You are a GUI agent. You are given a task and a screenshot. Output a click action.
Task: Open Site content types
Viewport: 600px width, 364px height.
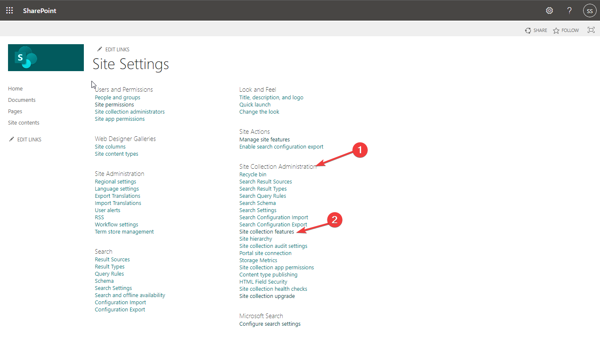pyautogui.click(x=116, y=154)
